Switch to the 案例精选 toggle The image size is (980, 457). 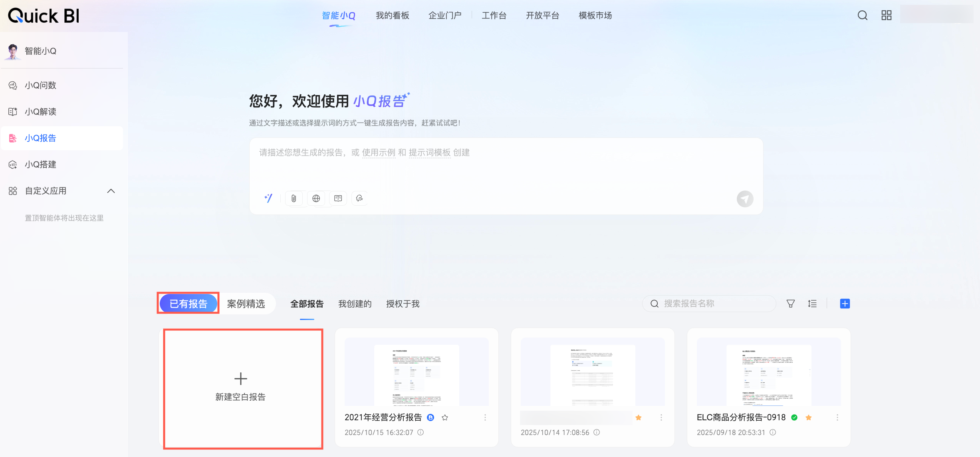246,304
